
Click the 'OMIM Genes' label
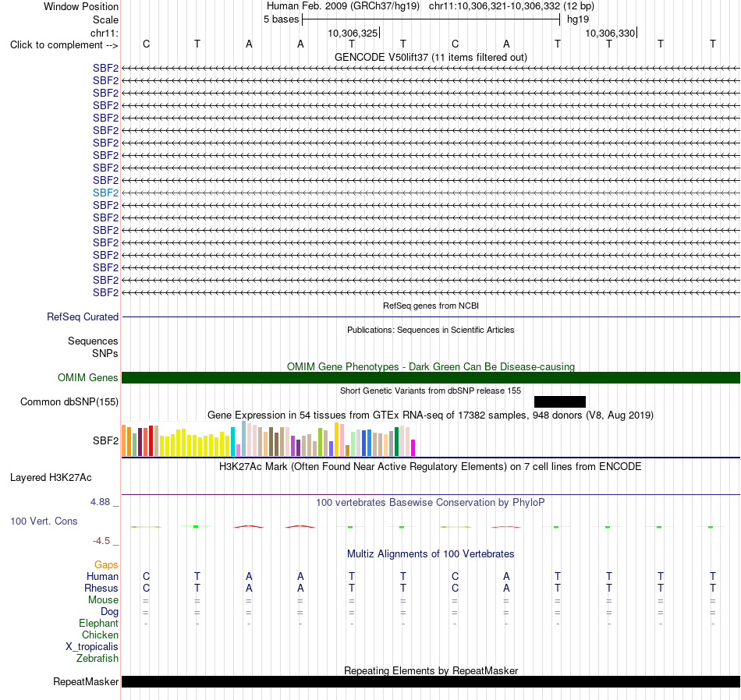pyautogui.click(x=87, y=377)
